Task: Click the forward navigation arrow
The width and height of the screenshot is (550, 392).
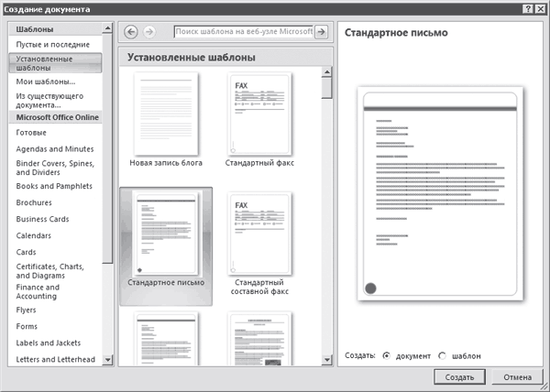Action: pos(149,32)
